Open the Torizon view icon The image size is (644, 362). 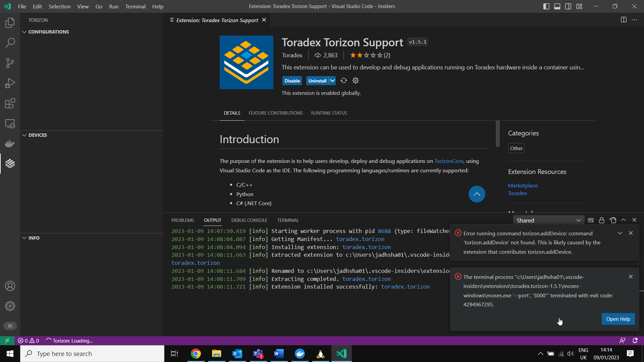(x=10, y=164)
